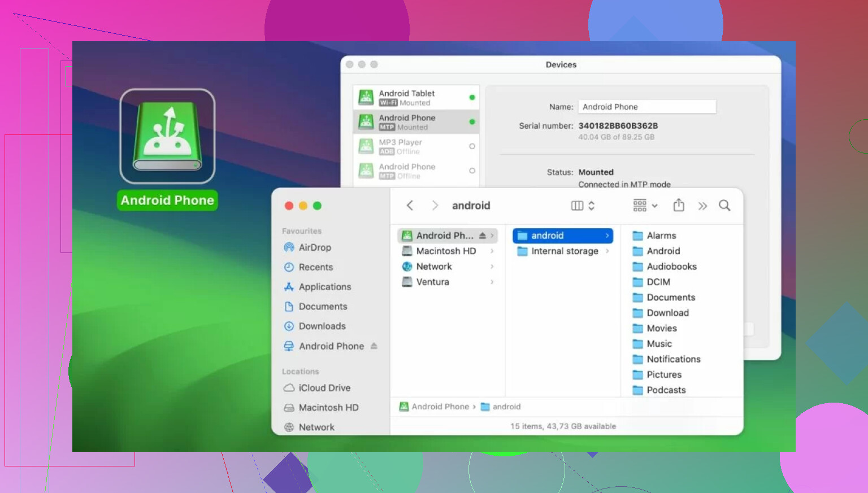Eject Android Phone from the sidebar
868x493 pixels.
point(374,346)
